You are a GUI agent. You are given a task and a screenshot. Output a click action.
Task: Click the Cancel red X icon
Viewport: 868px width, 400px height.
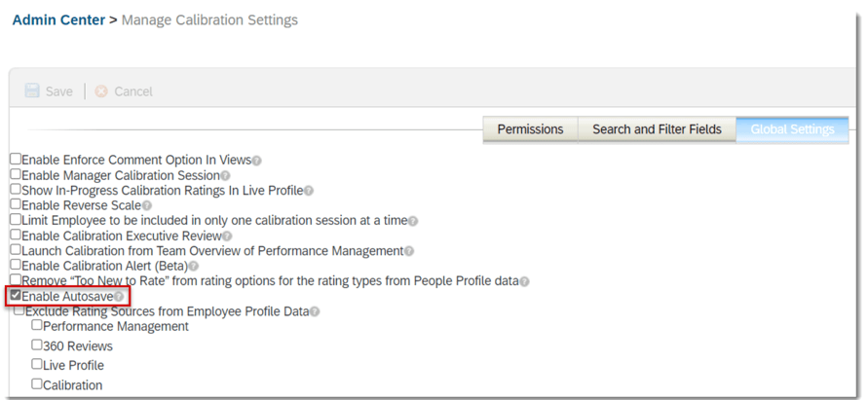click(101, 91)
